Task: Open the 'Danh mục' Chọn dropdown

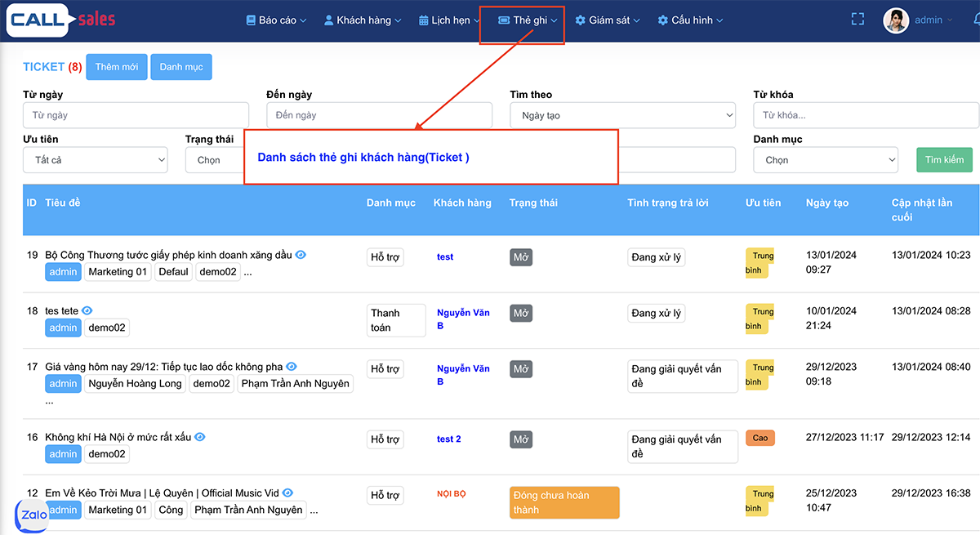Action: coord(825,159)
